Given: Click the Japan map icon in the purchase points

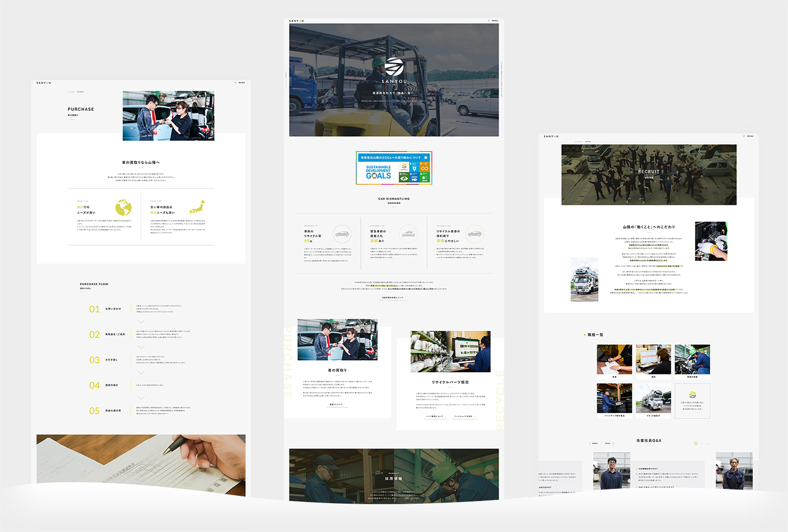Looking at the screenshot, I should (197, 207).
